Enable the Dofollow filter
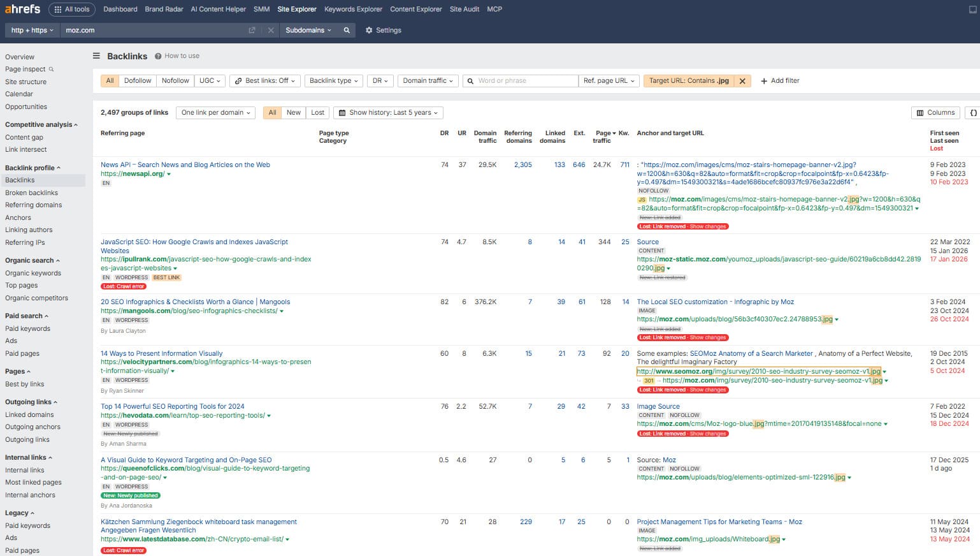Image resolution: width=980 pixels, height=556 pixels. coord(137,80)
